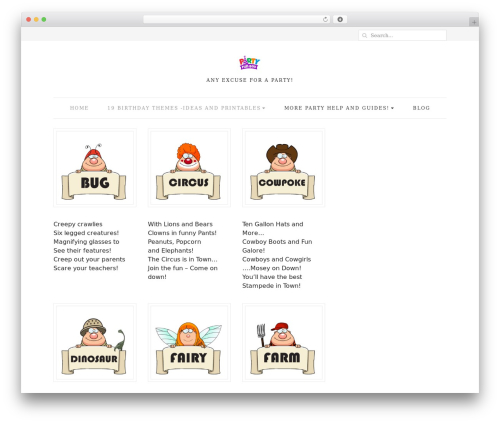
Task: Click the text 'Cowboys and Cowgirls'
Action: point(277,259)
